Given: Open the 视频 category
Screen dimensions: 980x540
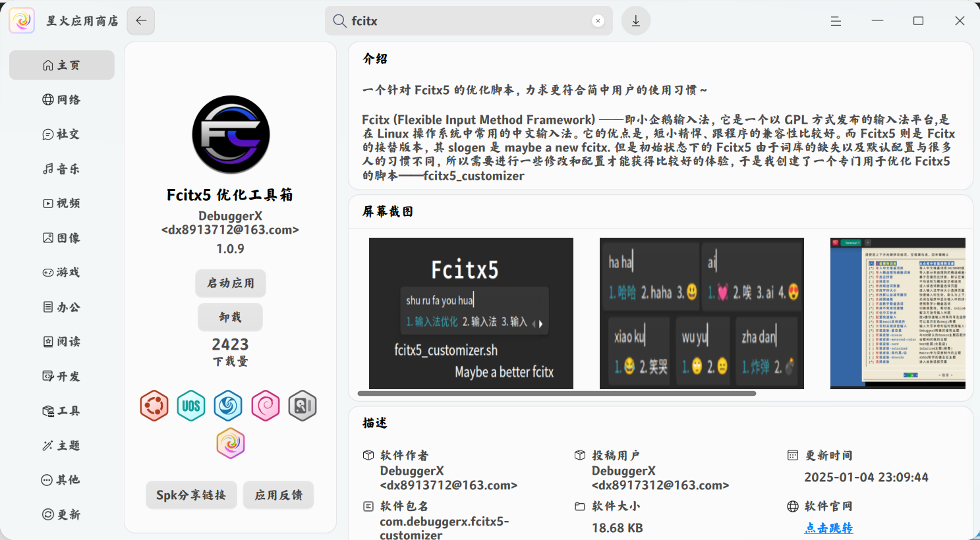Looking at the screenshot, I should point(62,203).
